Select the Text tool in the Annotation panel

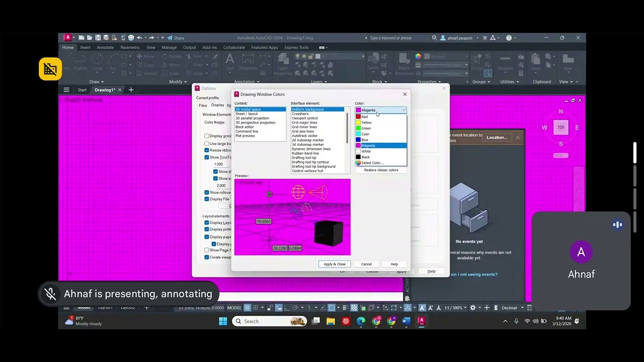[x=230, y=62]
